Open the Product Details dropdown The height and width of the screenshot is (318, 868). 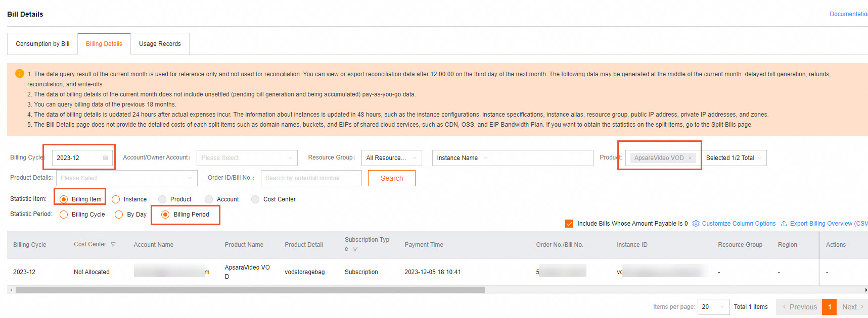click(127, 178)
